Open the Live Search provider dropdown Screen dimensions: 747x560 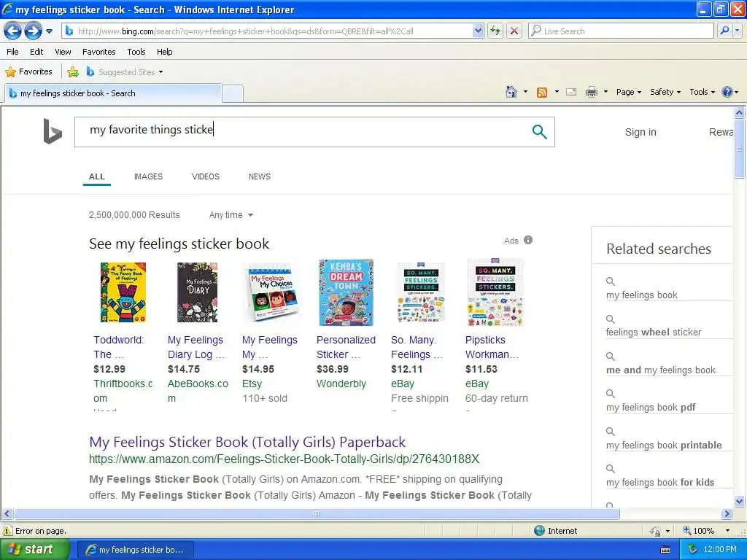pyautogui.click(x=737, y=31)
